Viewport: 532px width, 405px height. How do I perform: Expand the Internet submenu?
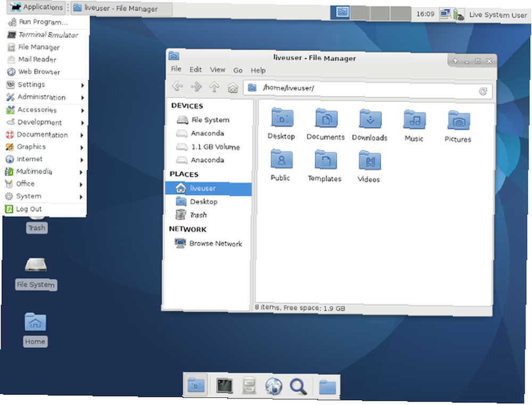[44, 159]
